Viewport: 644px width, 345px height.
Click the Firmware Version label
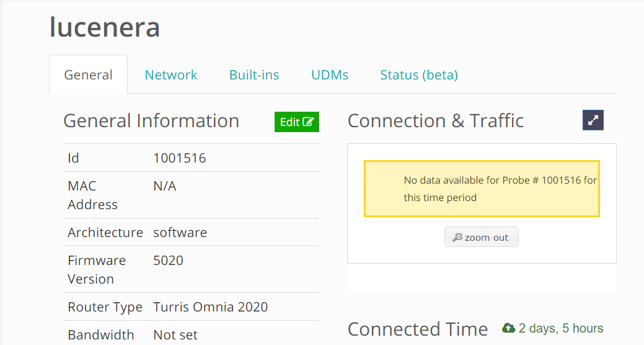coord(97,270)
